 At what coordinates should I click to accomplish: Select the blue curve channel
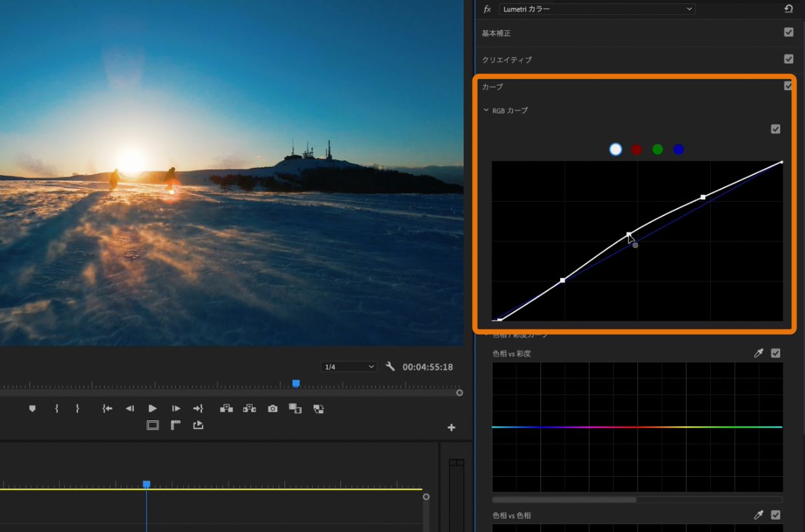[x=678, y=149]
